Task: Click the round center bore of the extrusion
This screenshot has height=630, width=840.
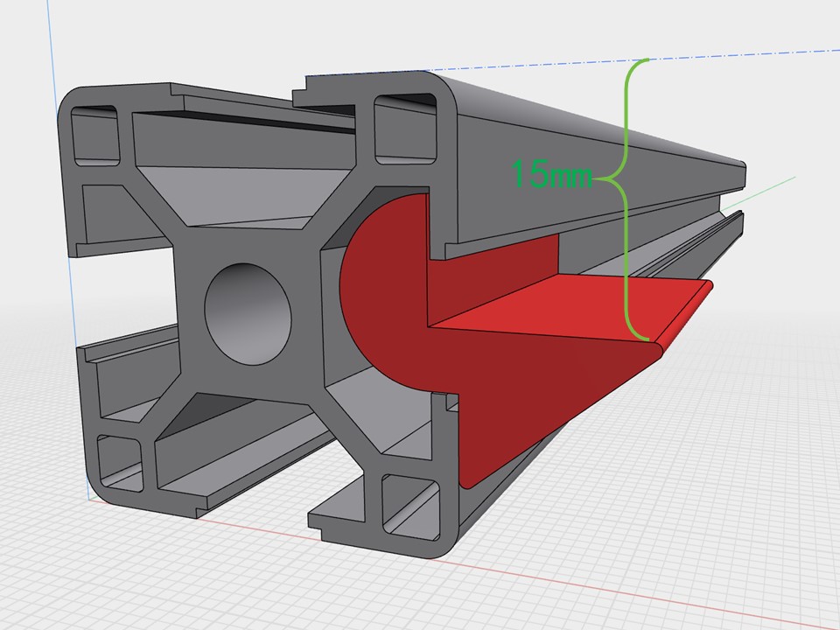Action: (248, 314)
